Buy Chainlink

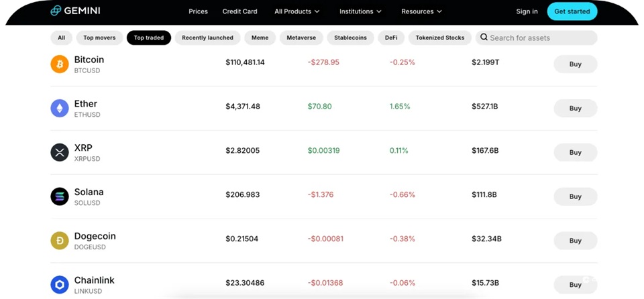click(x=576, y=285)
